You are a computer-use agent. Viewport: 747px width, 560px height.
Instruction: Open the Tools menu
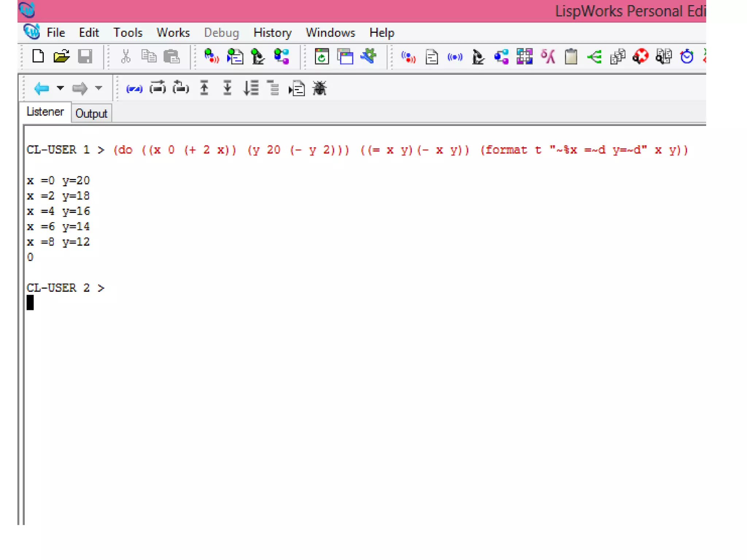[x=128, y=33]
